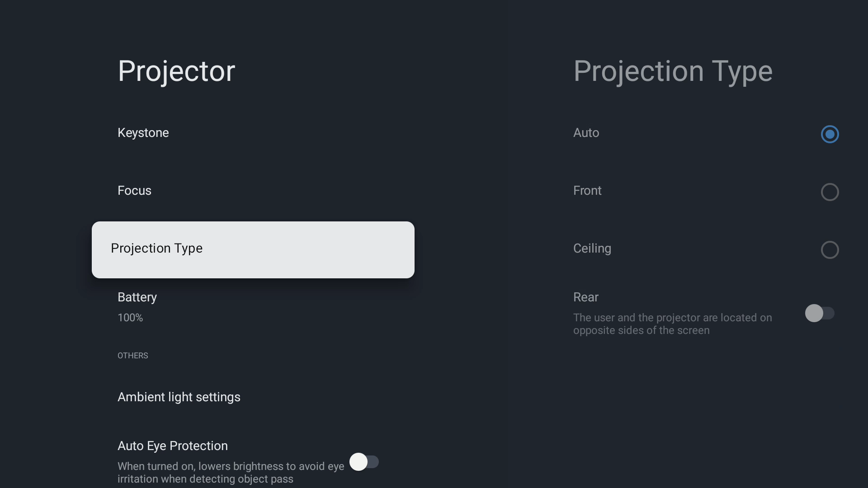The width and height of the screenshot is (868, 488).
Task: Click the Projector page title
Action: coord(176,71)
